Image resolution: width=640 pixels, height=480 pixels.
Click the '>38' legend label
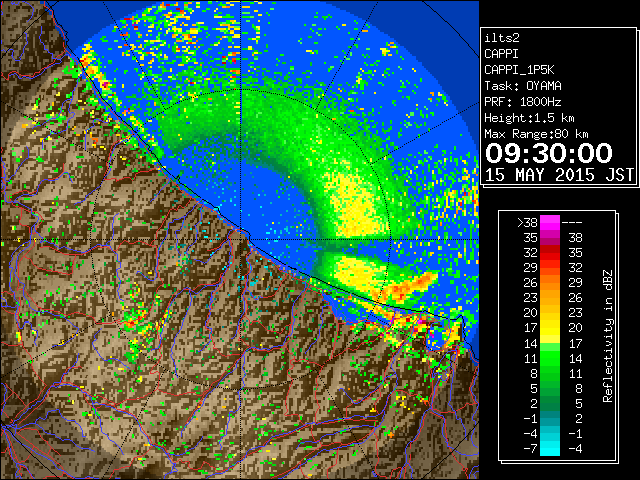tap(527, 223)
